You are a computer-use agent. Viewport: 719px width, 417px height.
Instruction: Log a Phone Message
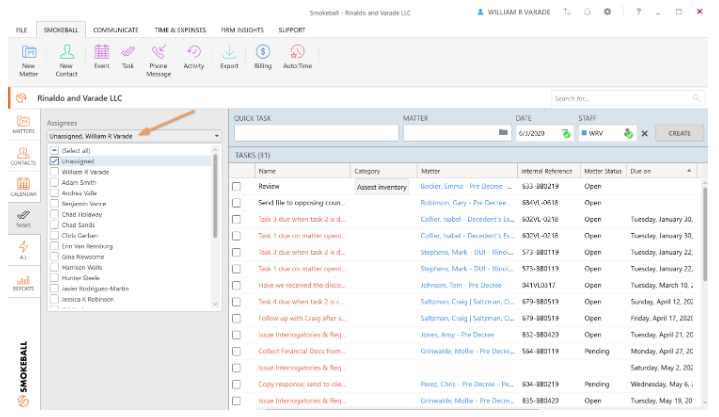point(159,61)
